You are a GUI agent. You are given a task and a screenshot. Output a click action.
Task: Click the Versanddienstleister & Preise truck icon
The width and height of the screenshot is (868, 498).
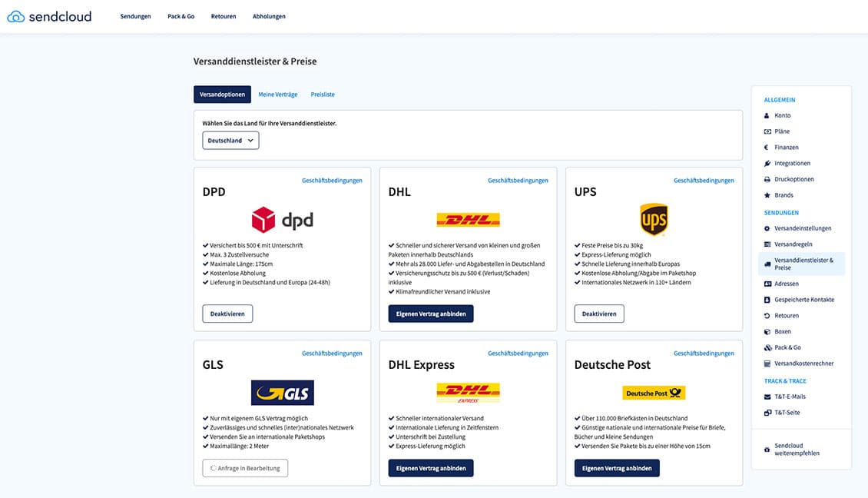pos(767,264)
